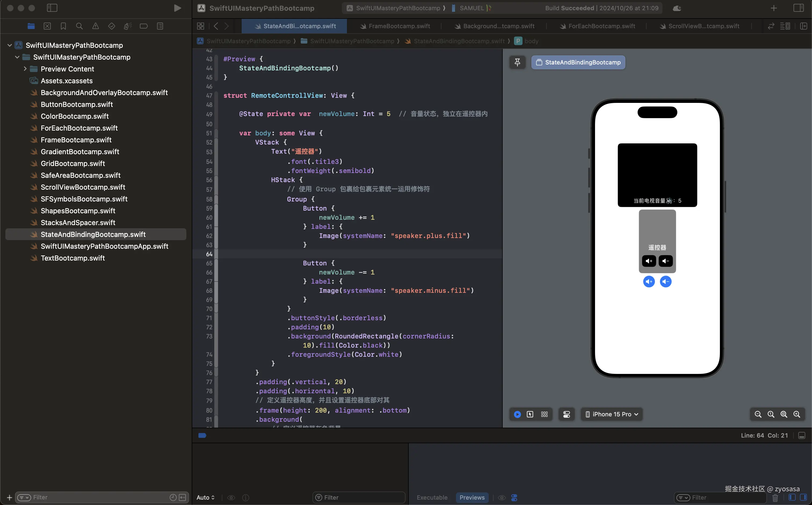The width and height of the screenshot is (812, 505).
Task: Hide the bottom debug area
Action: pyautogui.click(x=802, y=435)
